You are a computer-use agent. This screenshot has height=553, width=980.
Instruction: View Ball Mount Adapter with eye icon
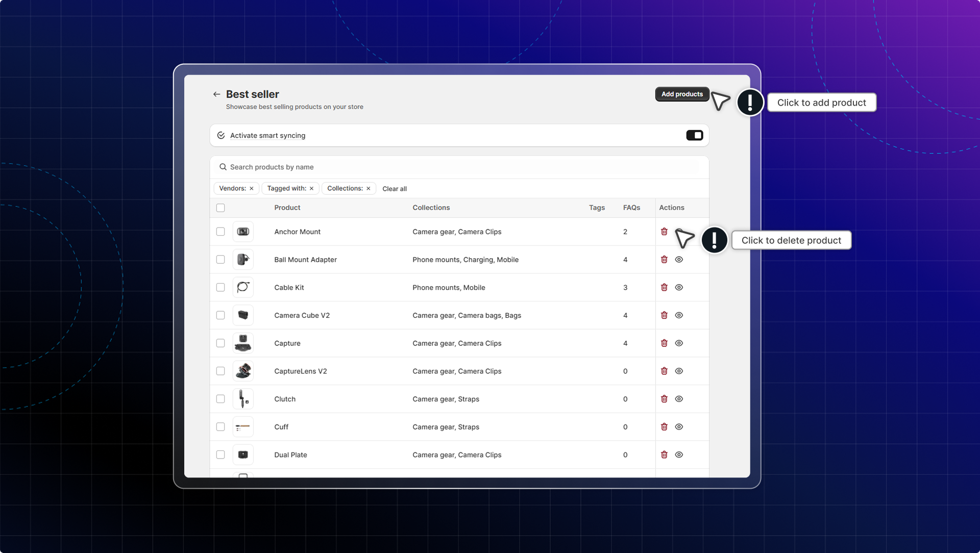pos(679,260)
